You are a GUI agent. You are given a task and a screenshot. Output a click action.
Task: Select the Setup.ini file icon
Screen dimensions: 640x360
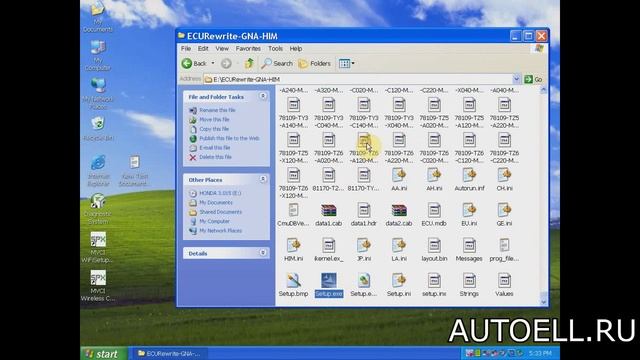click(x=399, y=281)
